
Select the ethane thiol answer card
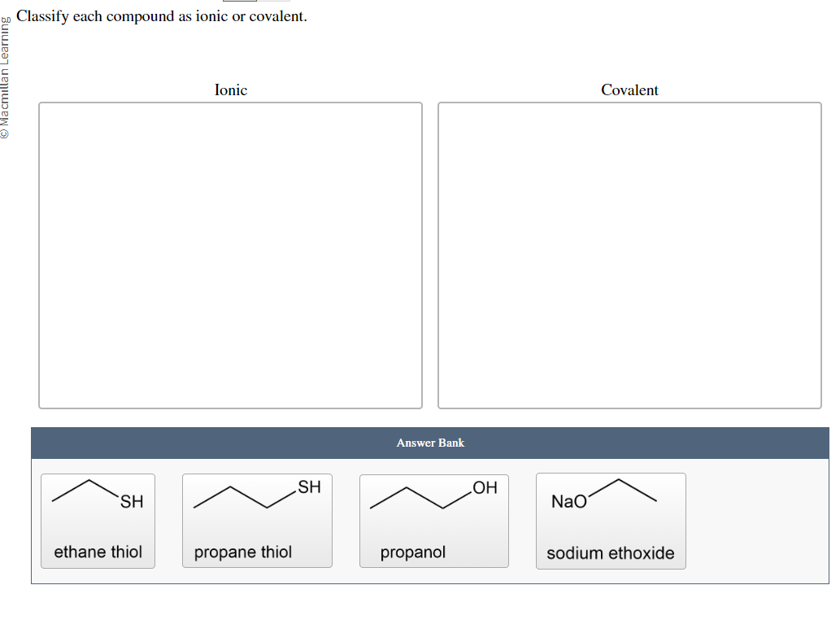click(x=98, y=521)
